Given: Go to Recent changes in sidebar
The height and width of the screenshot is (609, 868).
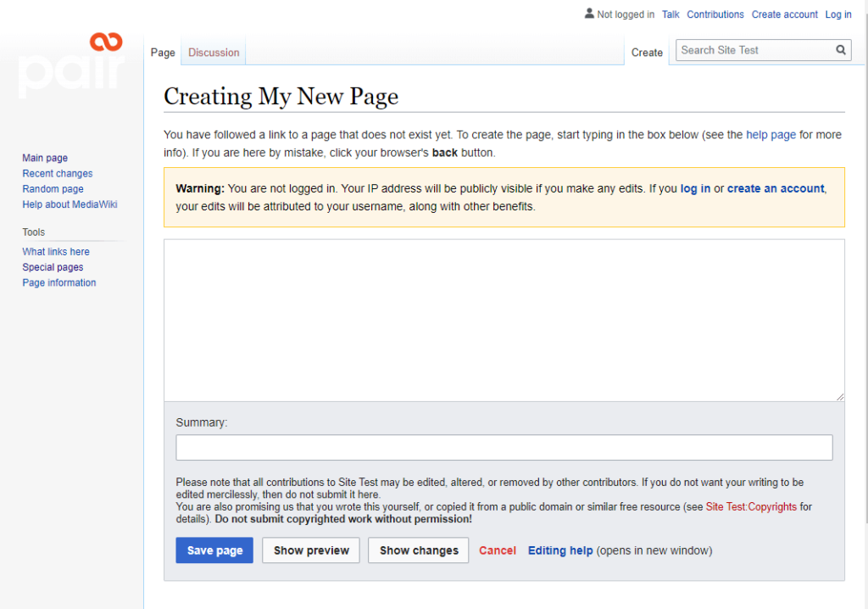Looking at the screenshot, I should click(58, 174).
